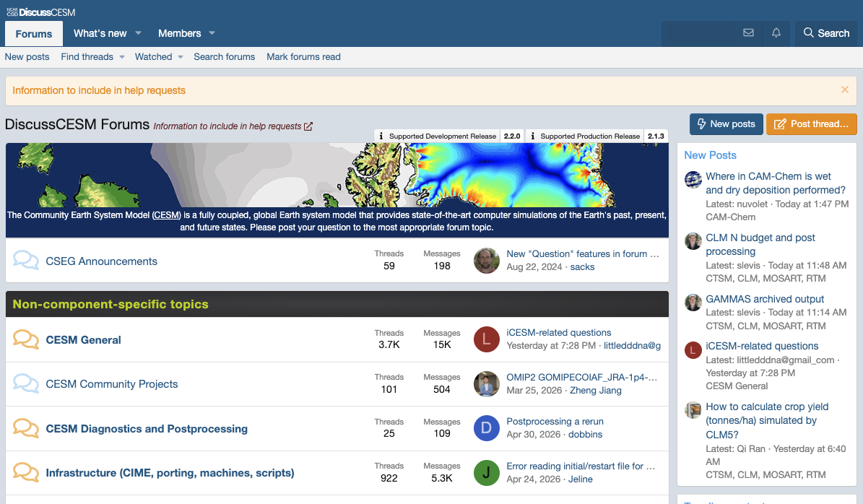Viewport: 863px width, 504px height.
Task: Click the blue New posts button
Action: pyautogui.click(x=726, y=123)
